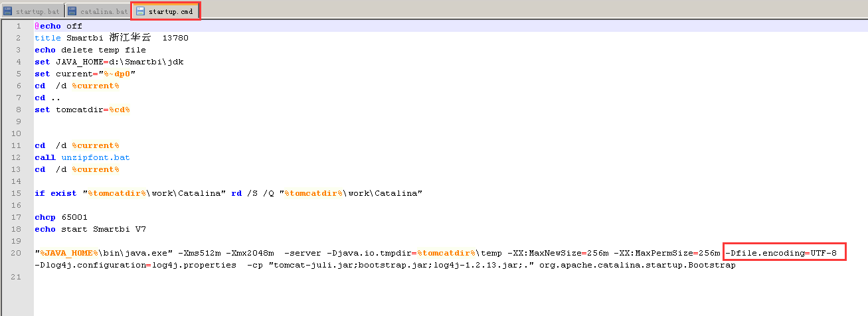Click '13780' in the title line
Viewport: 868px width, 316px height.
tap(175, 38)
